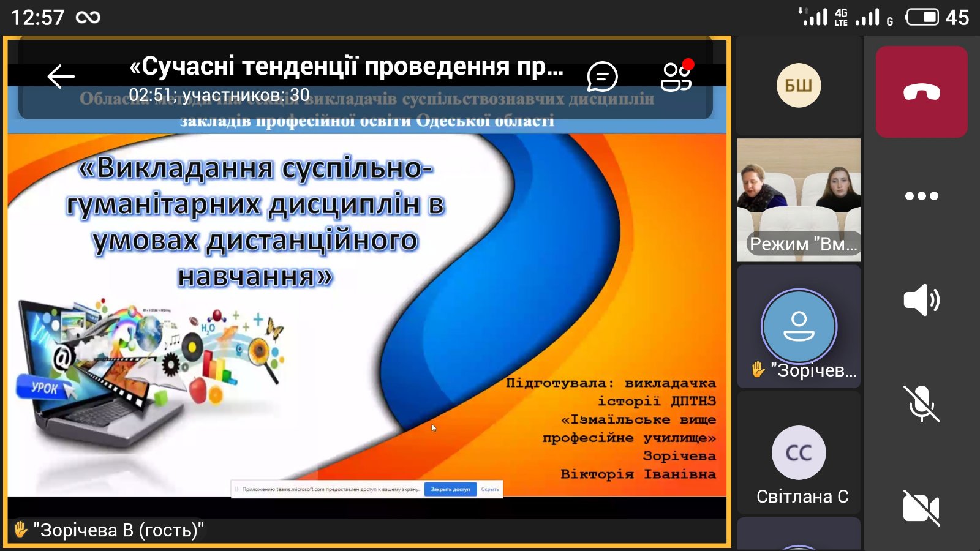980x551 pixels.
Task: Open the three-dots more options menu
Action: coord(921,196)
